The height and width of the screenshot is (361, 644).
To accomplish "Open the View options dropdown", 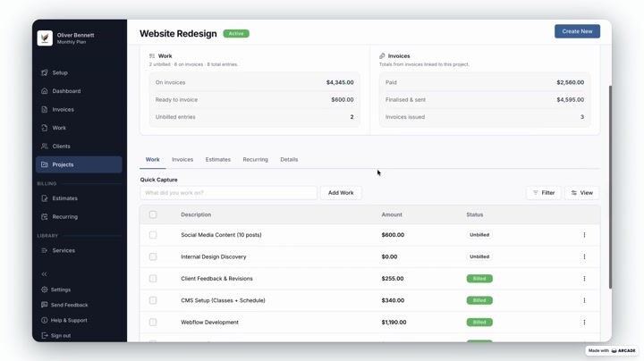I will [x=581, y=193].
